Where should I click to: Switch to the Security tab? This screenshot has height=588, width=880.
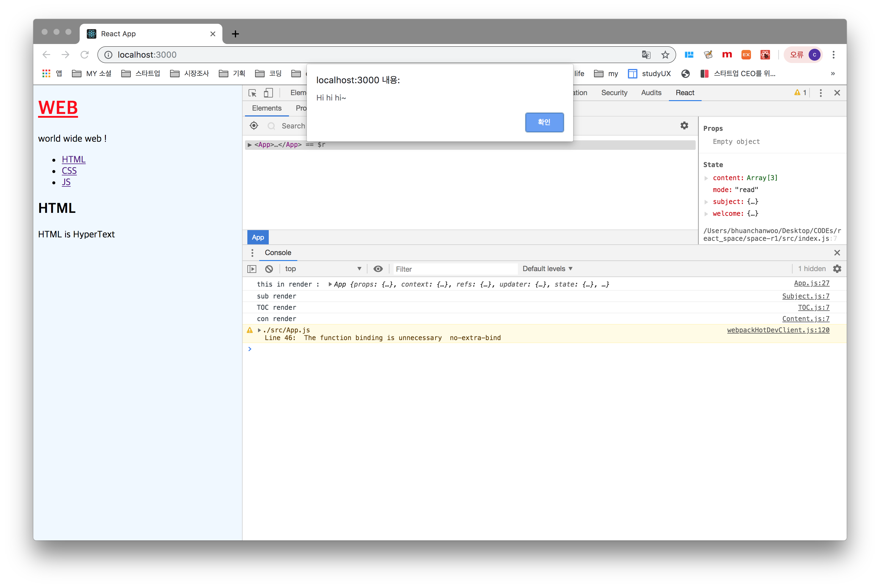614,93
